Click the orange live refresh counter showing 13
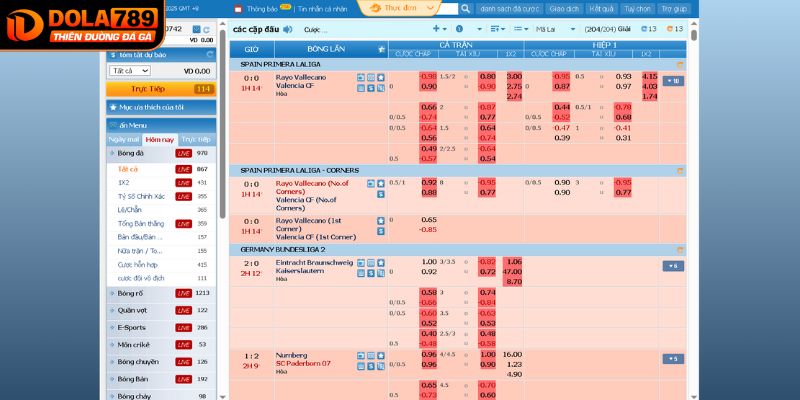 click(x=674, y=29)
